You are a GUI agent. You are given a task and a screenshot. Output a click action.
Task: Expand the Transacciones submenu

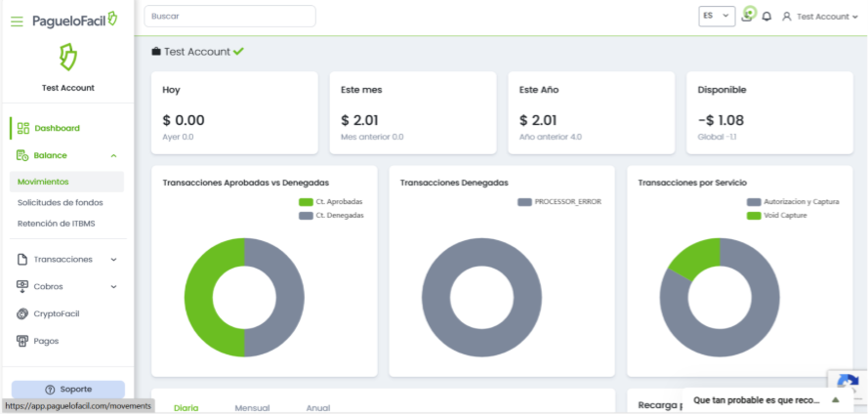(113, 260)
